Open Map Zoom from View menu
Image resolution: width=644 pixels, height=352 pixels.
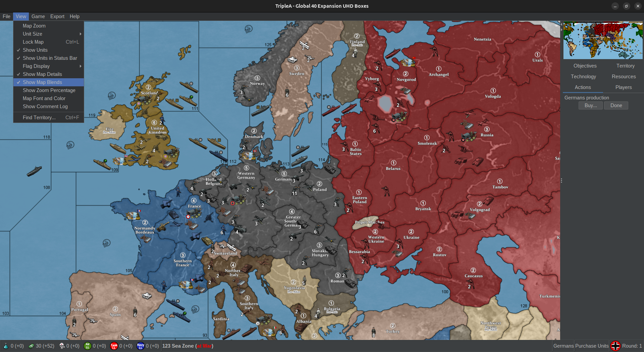(x=49, y=26)
